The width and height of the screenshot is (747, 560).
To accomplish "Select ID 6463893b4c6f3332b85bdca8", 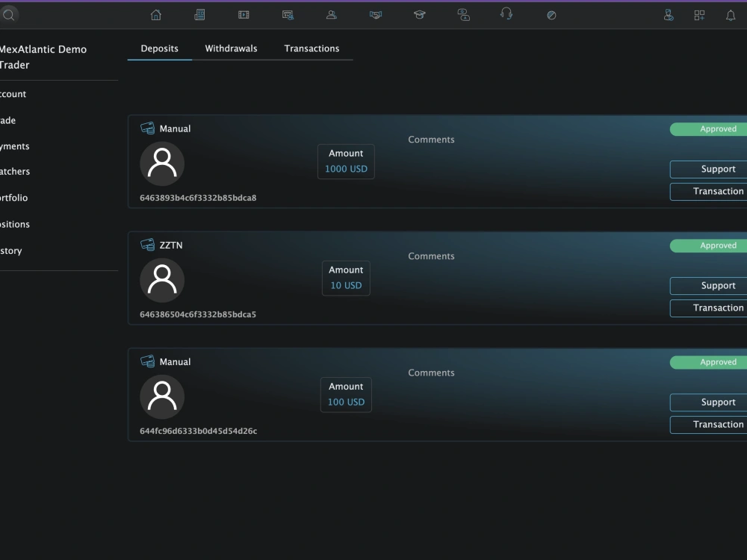I will 198,198.
